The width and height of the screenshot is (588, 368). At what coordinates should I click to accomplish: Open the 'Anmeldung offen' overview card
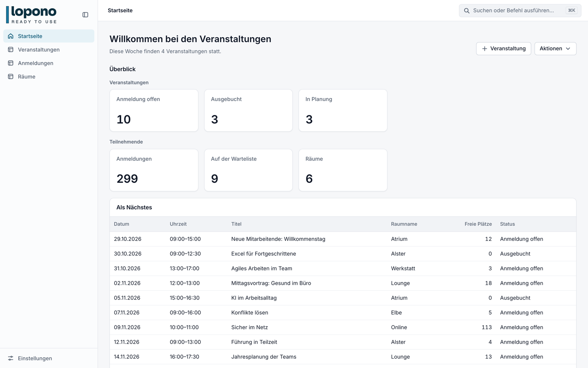tap(154, 110)
